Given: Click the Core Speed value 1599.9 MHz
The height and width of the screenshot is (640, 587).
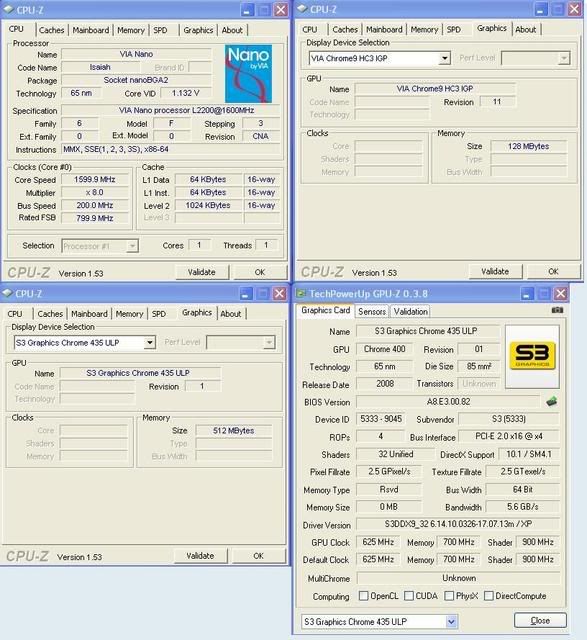Looking at the screenshot, I should (x=95, y=180).
